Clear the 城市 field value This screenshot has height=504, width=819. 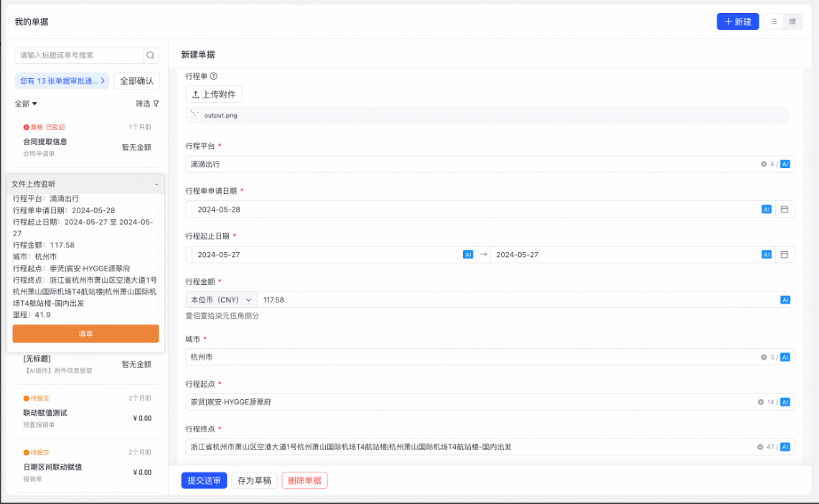[x=764, y=358]
